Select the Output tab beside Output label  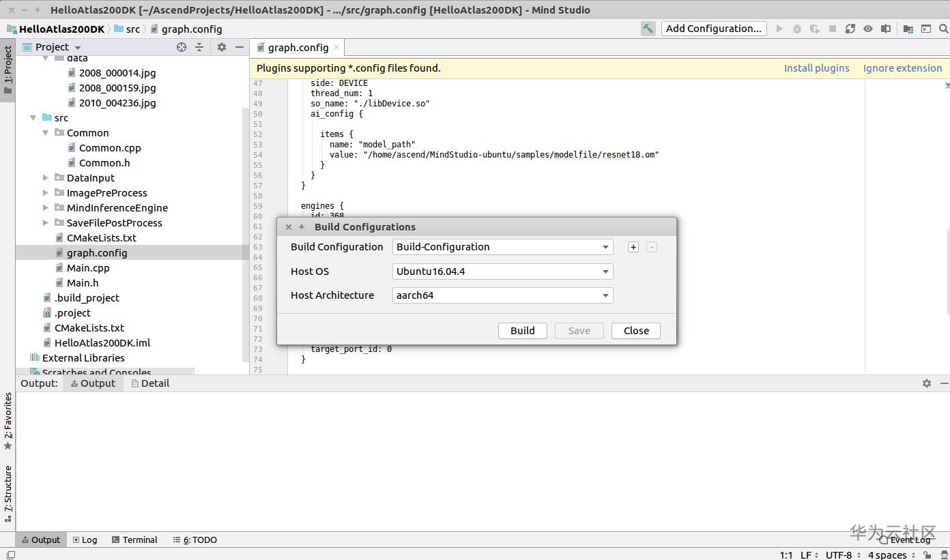click(x=93, y=383)
